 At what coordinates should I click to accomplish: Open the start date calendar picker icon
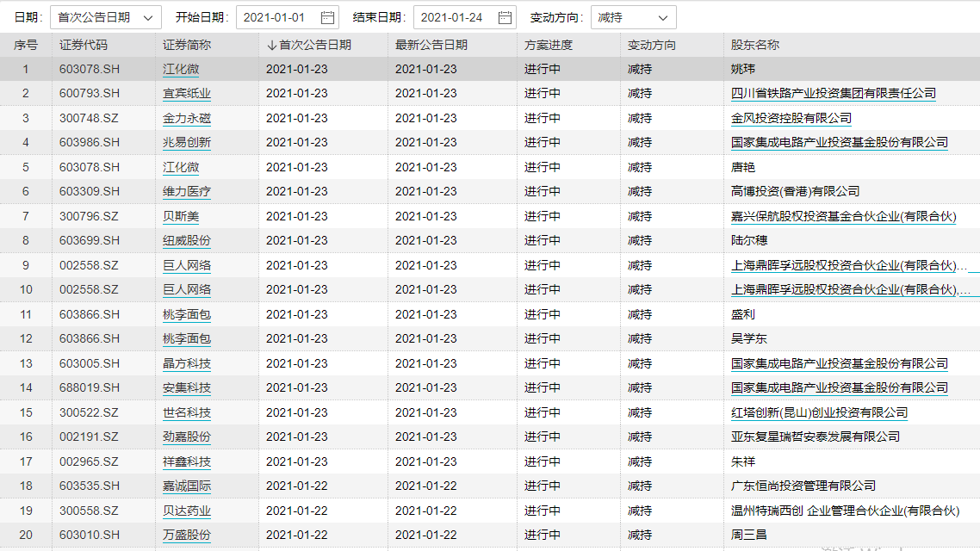tap(327, 17)
